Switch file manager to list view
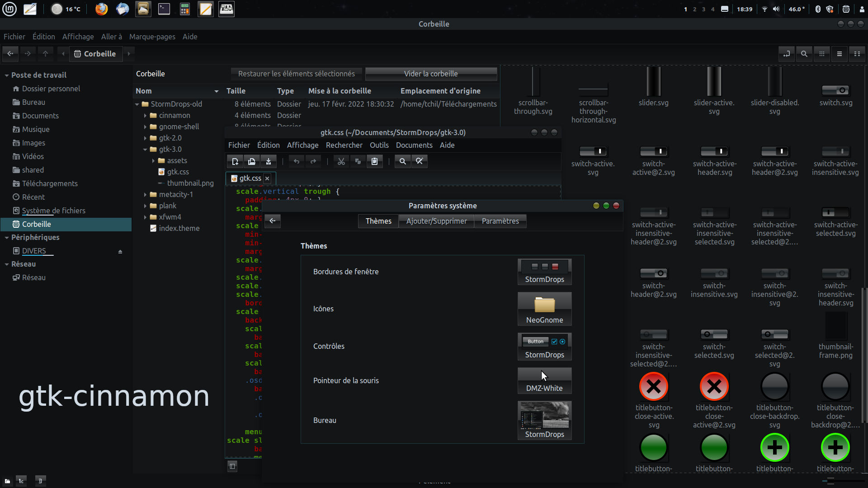The width and height of the screenshot is (868, 488). click(x=840, y=54)
